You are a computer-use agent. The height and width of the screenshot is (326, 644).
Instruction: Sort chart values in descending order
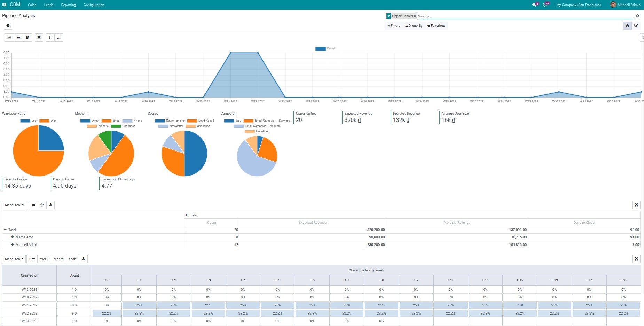(x=50, y=37)
